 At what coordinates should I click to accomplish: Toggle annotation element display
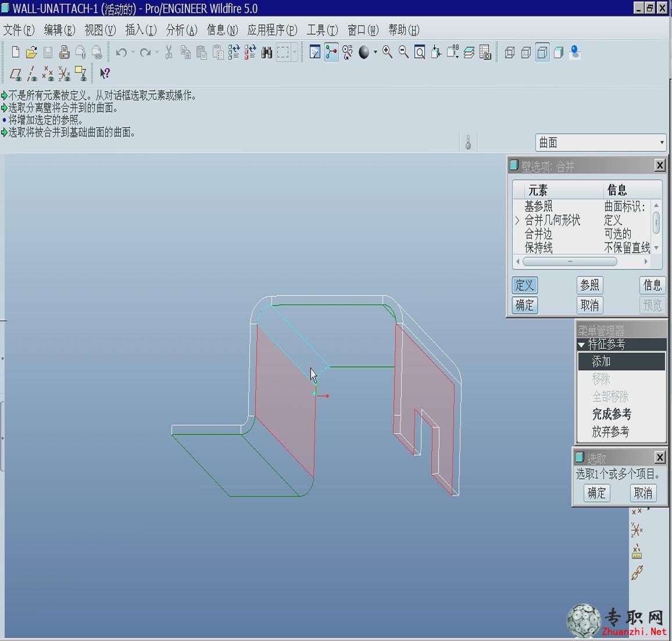click(x=81, y=74)
